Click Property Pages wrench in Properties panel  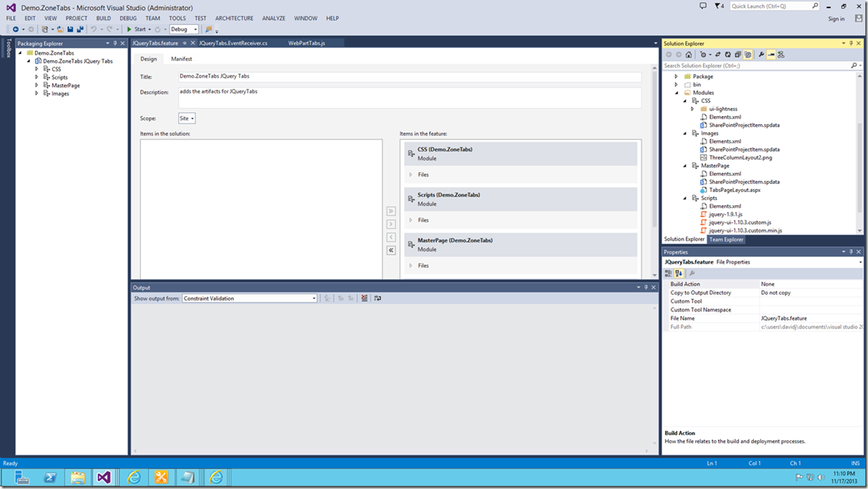click(692, 273)
